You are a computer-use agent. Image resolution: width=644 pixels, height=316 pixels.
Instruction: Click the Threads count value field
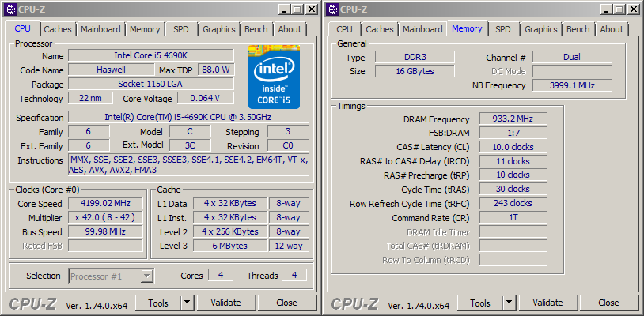pyautogui.click(x=294, y=276)
